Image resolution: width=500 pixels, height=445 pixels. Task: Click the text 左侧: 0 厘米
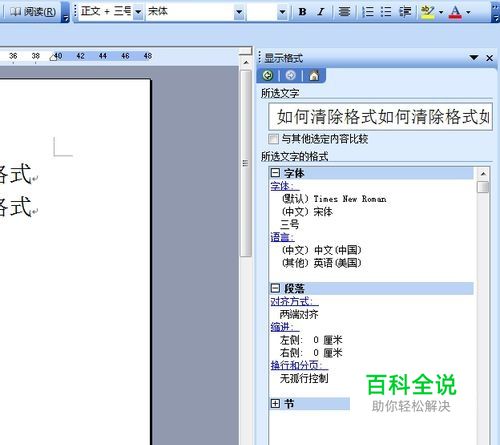coord(311,340)
